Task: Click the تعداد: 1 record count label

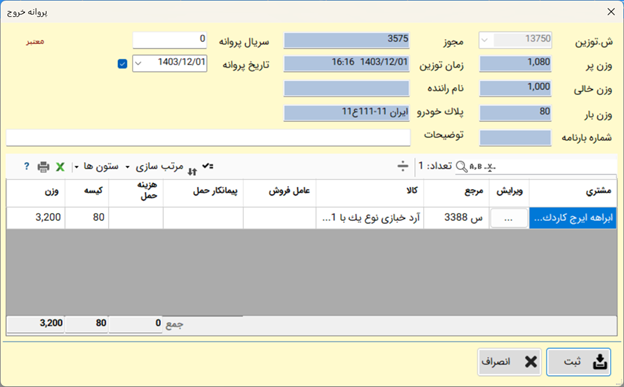Action: click(435, 166)
